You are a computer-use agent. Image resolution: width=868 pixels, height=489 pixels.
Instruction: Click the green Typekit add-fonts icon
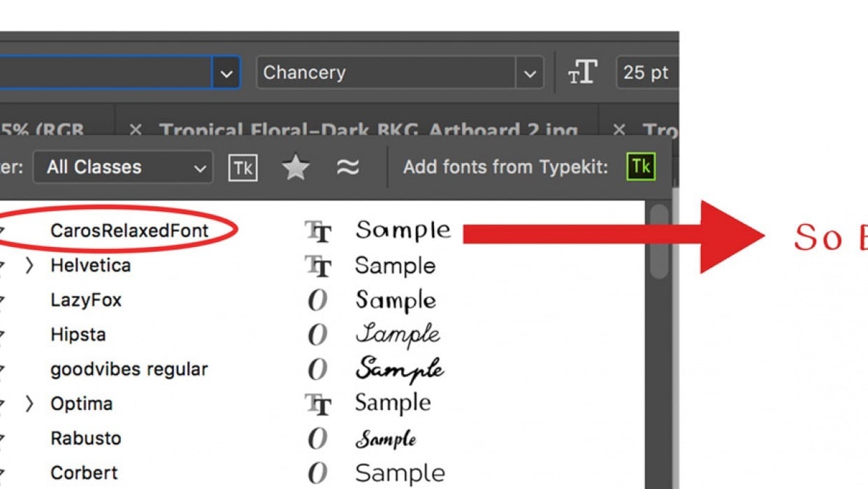pyautogui.click(x=641, y=167)
